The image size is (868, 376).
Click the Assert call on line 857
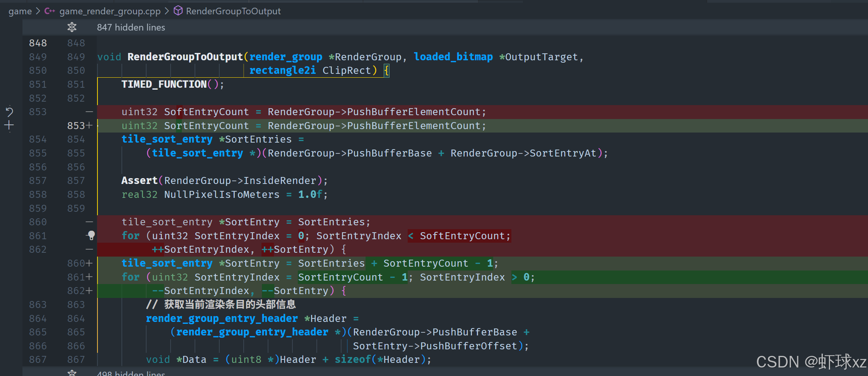tap(140, 180)
